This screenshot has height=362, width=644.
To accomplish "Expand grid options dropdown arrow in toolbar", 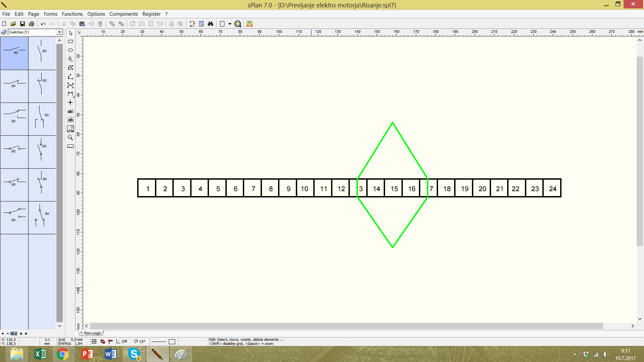I will coord(230,24).
